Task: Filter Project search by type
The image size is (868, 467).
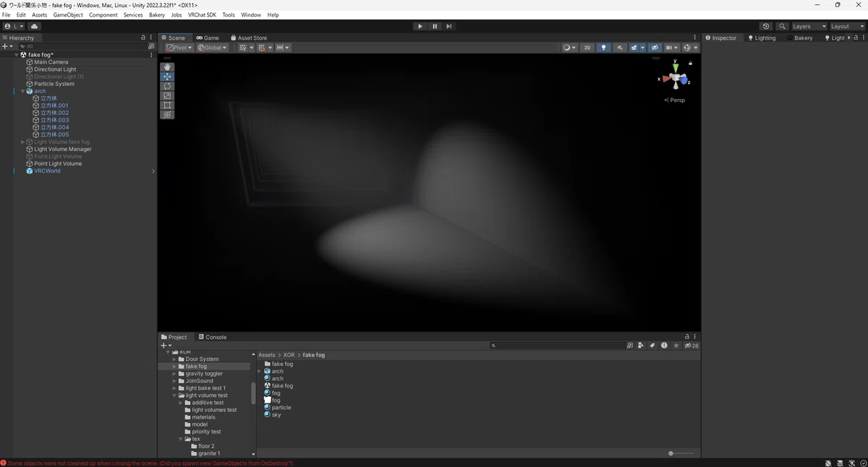Action: [x=641, y=346]
